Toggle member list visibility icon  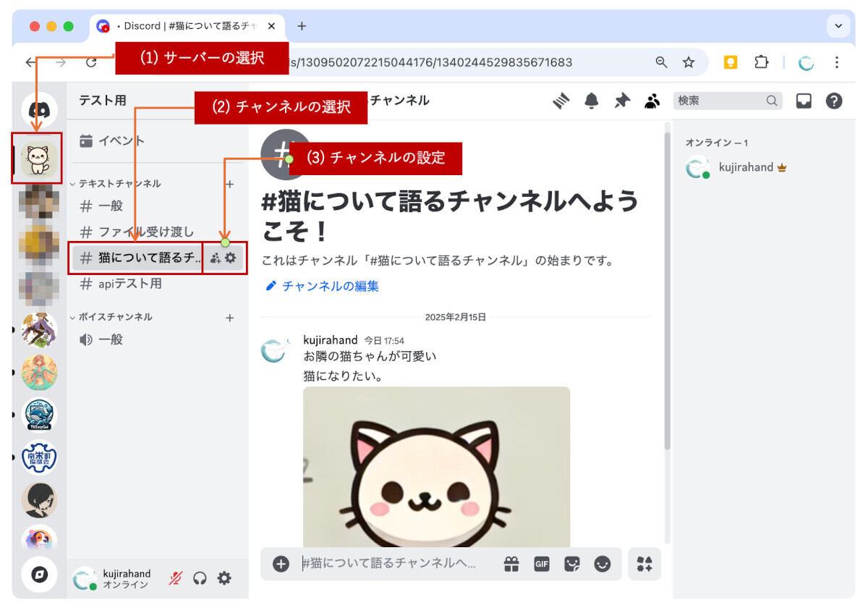(x=652, y=101)
